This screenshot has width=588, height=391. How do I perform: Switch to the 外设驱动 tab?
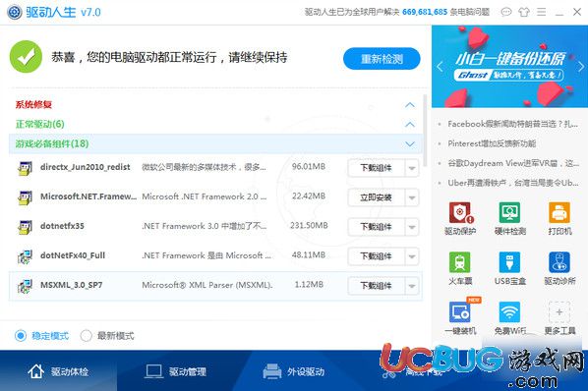(294, 371)
